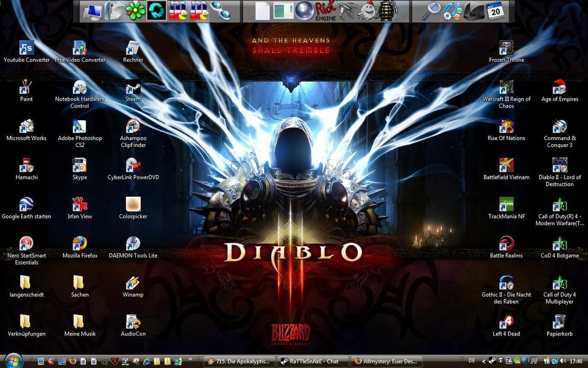Screen dimensions: 588x368
Task: Launch Winamp from desktop
Action: [133, 283]
